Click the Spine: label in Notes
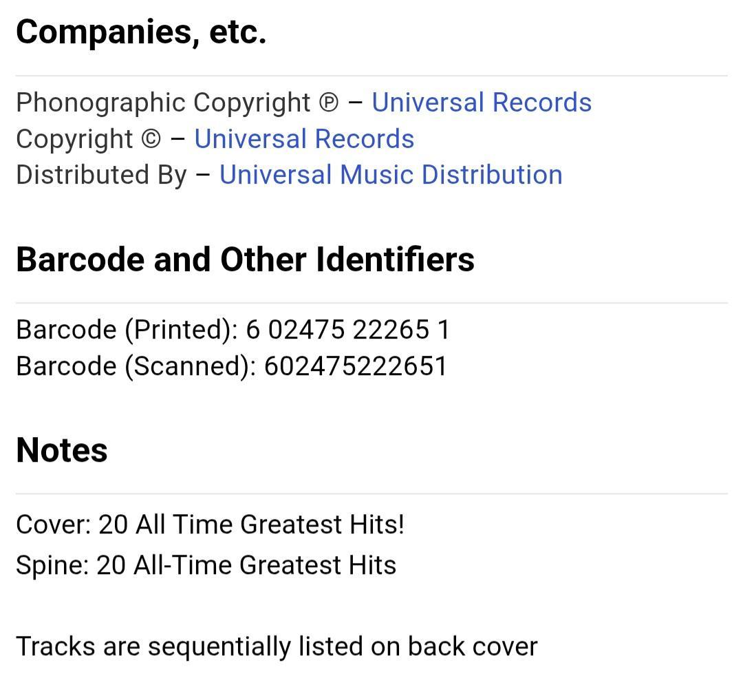Image resolution: width=743 pixels, height=700 pixels. click(52, 565)
